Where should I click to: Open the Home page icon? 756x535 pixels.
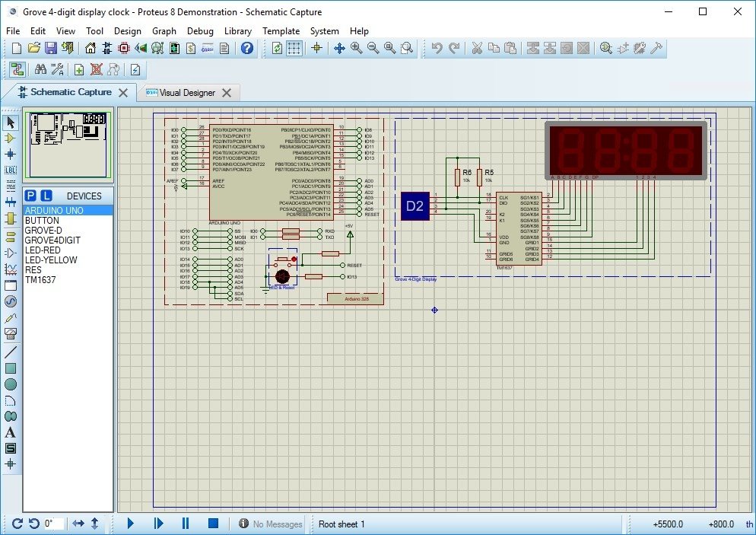click(x=91, y=48)
